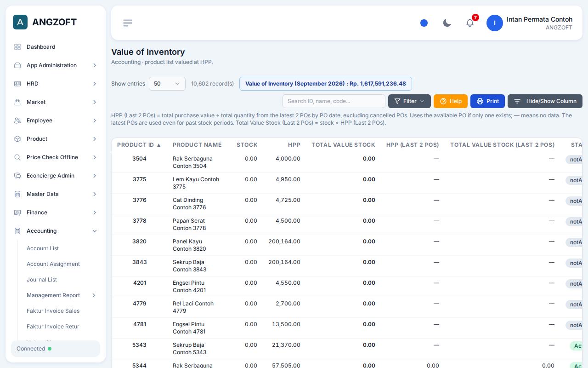Screen dimensions: 588x368
Task: Click the Finance money icon
Action: [x=17, y=213]
